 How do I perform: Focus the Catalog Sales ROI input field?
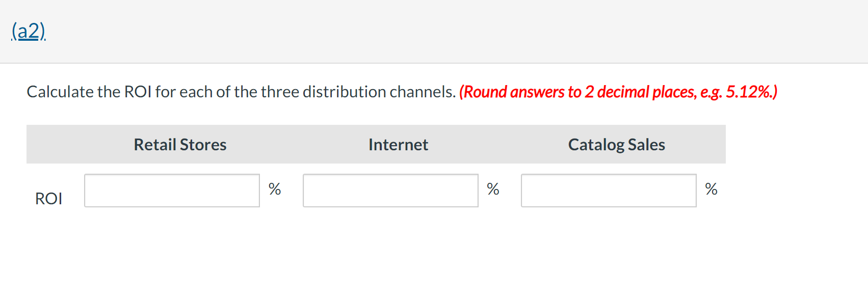609,191
